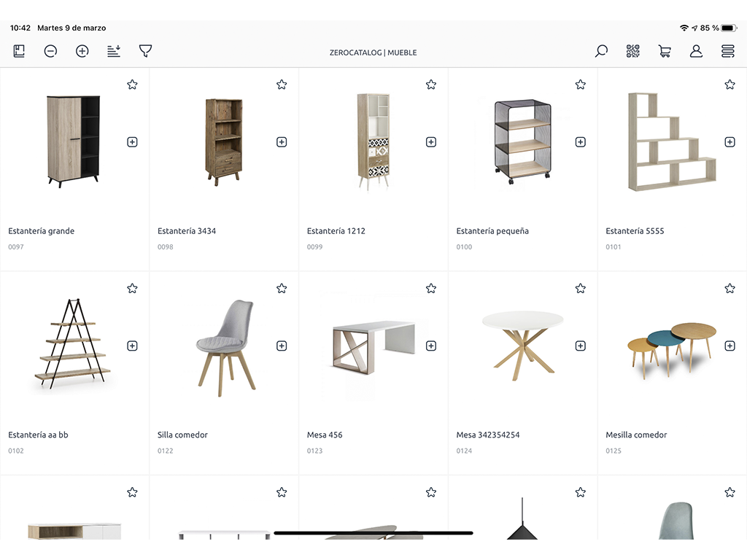Add Estantería 1212 with the plus icon
The image size is (747, 560).
coord(431,142)
